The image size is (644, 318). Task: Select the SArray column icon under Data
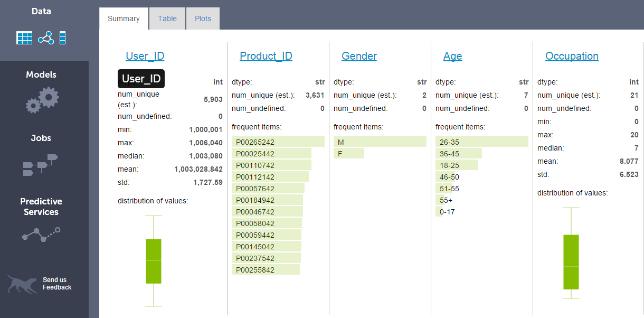(x=62, y=38)
